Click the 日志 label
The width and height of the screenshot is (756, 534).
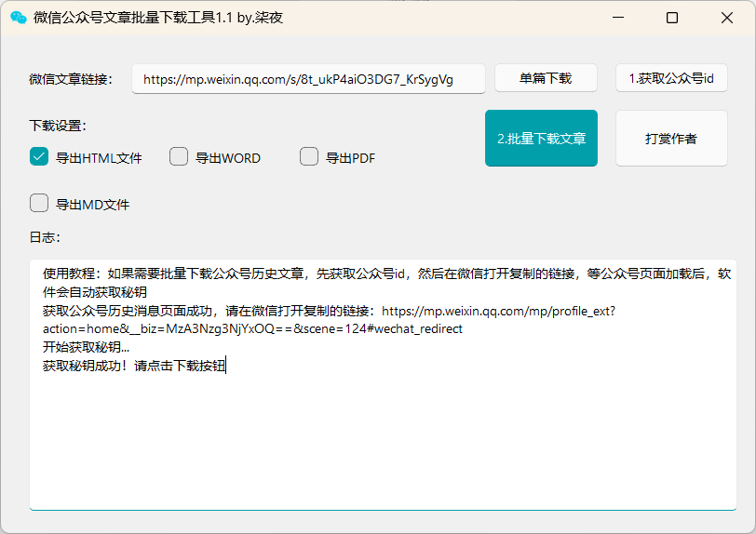45,237
